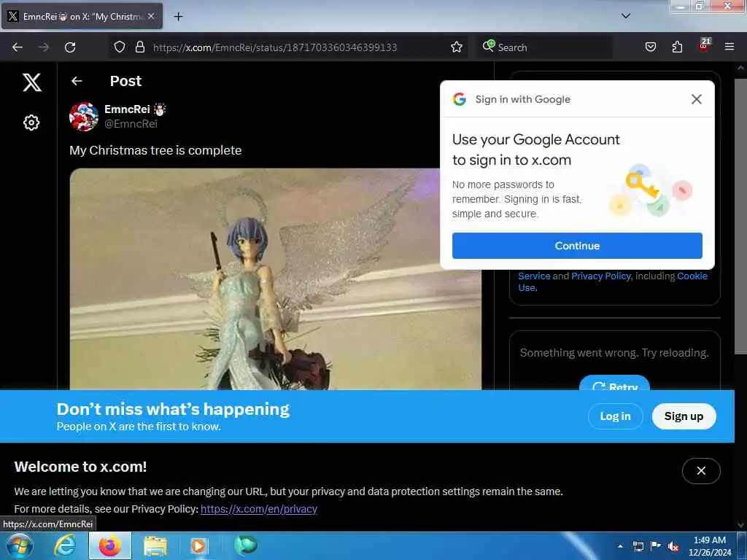Open the tracking protection shield icon
This screenshot has width=747, height=560.
coord(120,47)
